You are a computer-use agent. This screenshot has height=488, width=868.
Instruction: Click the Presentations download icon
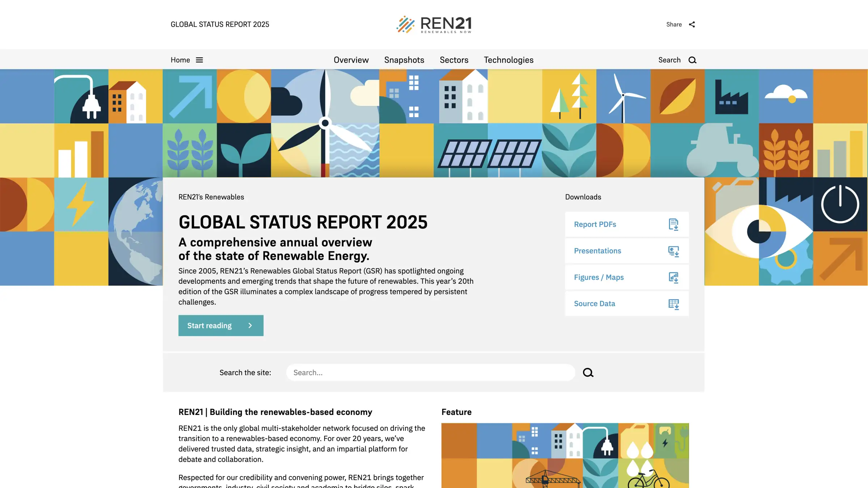tap(673, 251)
